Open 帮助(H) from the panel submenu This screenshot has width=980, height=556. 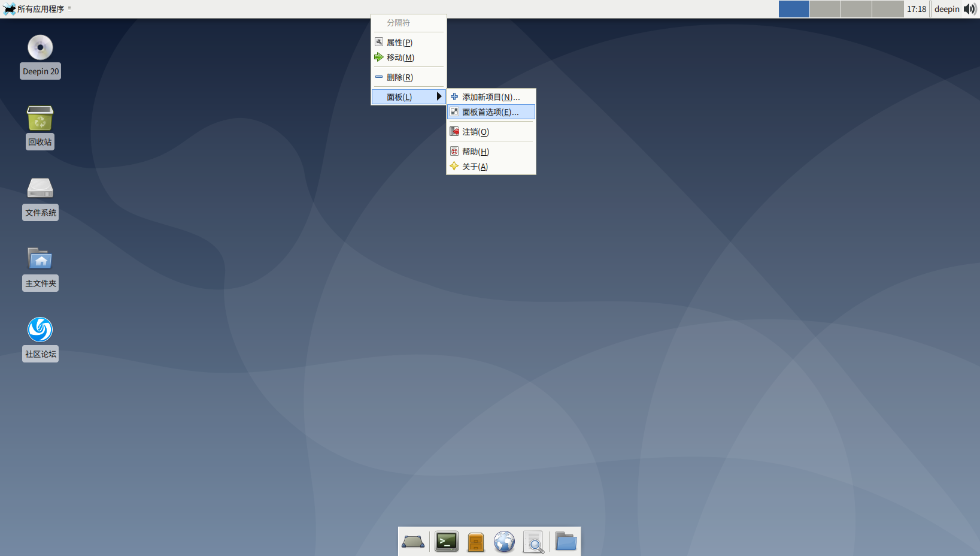(491, 152)
